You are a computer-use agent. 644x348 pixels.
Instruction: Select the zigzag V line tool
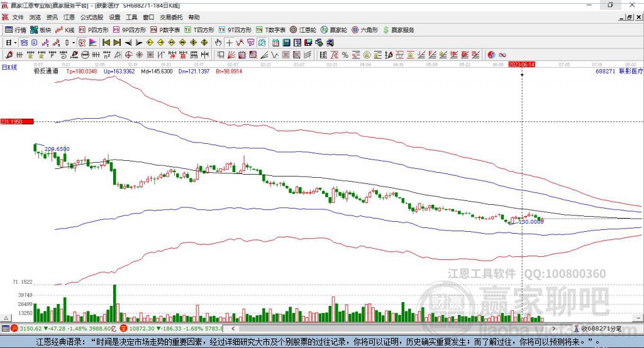[274, 55]
